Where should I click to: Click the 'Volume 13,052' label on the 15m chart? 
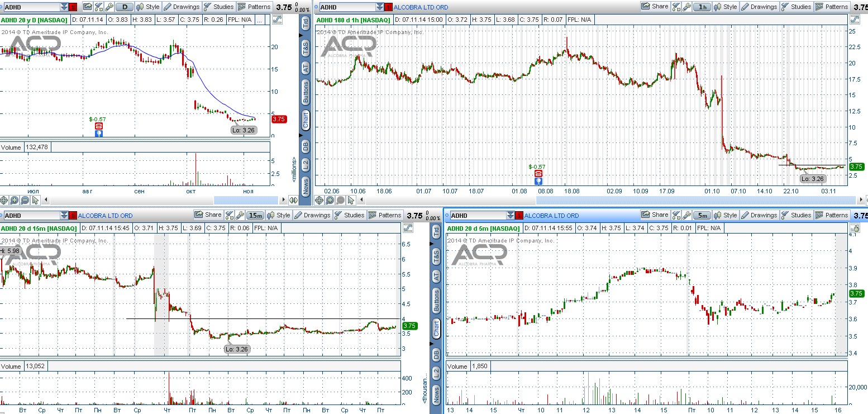coord(24,366)
